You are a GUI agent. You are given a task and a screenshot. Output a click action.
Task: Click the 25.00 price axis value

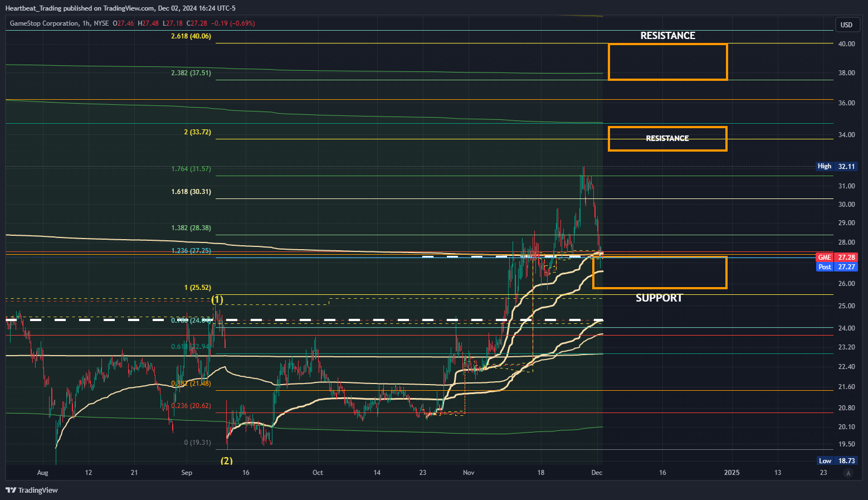(846, 305)
